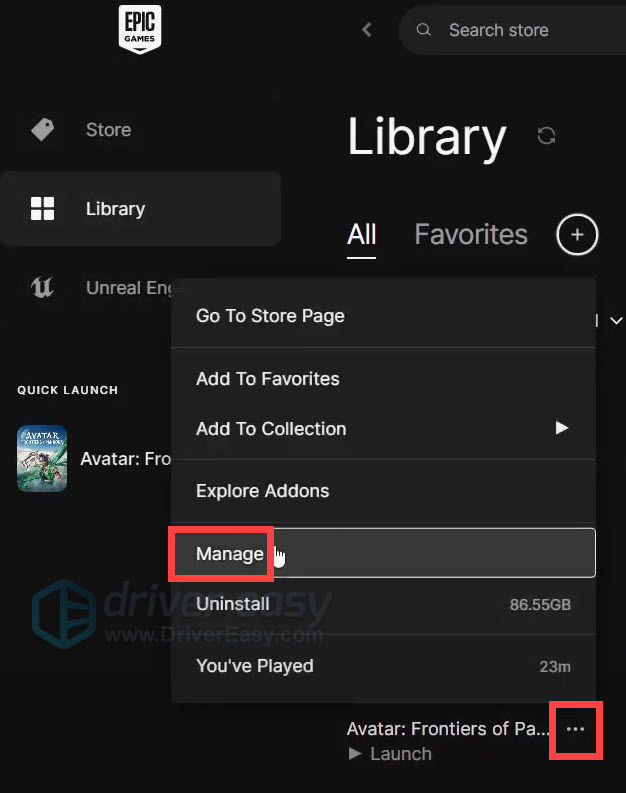Viewport: 626px width, 793px height.
Task: Open the Store section
Action: coord(108,129)
